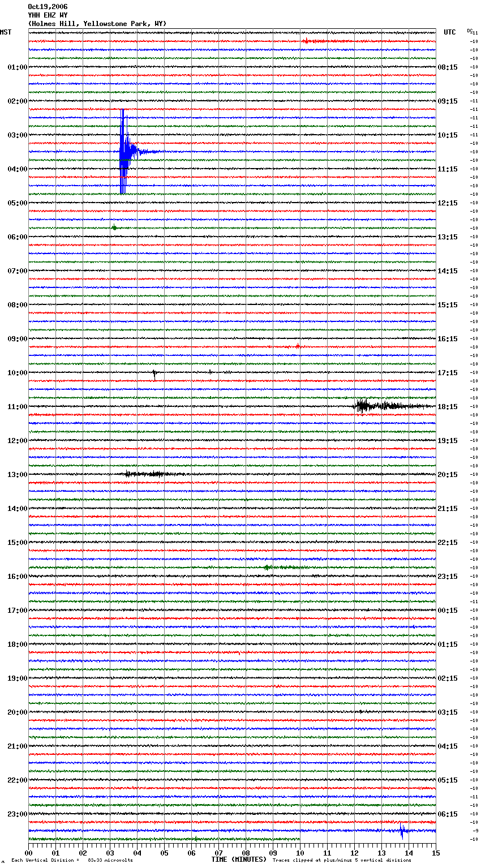This screenshot has width=481, height=868.
Task: Click the 02:00 MST time label
Action: tap(18, 101)
